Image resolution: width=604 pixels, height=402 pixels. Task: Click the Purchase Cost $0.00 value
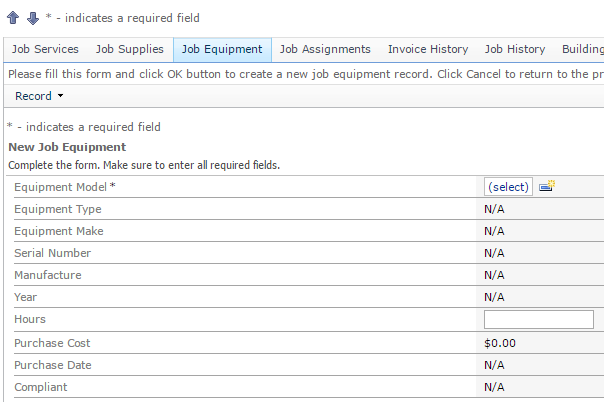pyautogui.click(x=500, y=343)
